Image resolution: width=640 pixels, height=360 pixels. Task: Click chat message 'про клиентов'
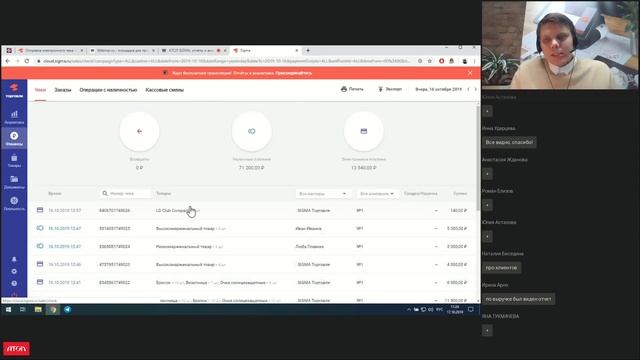pyautogui.click(x=501, y=268)
